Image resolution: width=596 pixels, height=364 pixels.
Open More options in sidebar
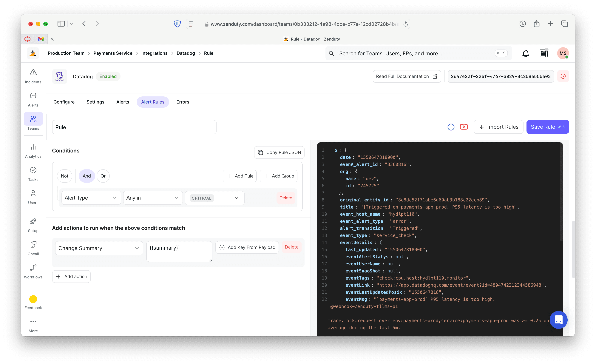pyautogui.click(x=33, y=326)
